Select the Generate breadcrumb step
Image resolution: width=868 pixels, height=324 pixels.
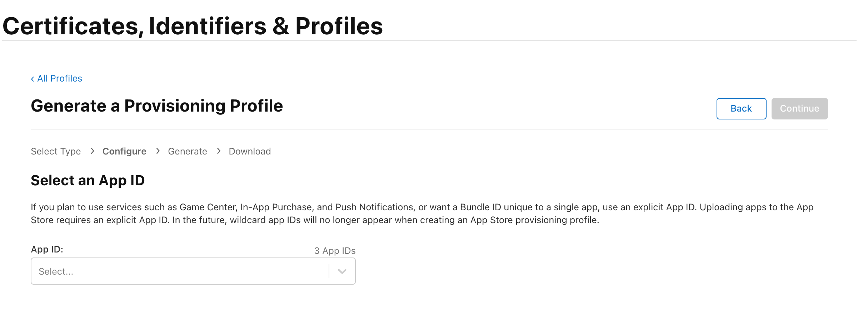tap(188, 151)
